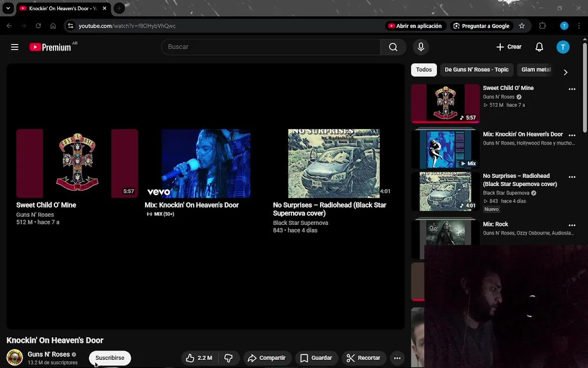Open account avatar menu on YouTube
This screenshot has width=588, height=368.
pyautogui.click(x=563, y=47)
